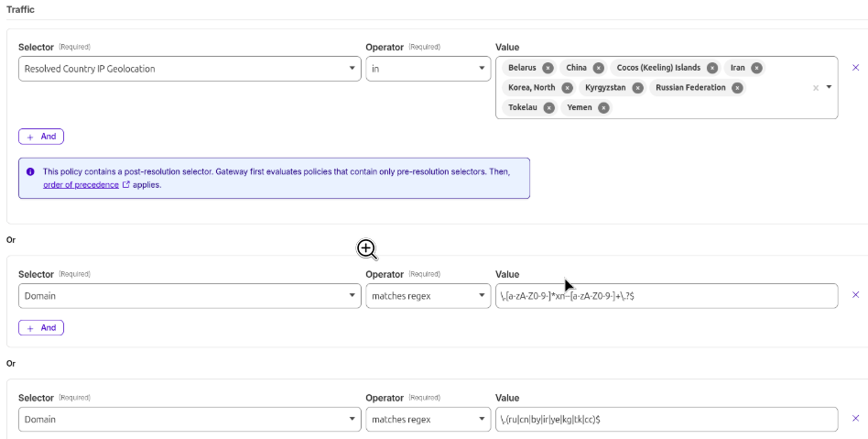
Task: Delete the Resolved Country IP Geolocation condition
Action: (x=855, y=68)
